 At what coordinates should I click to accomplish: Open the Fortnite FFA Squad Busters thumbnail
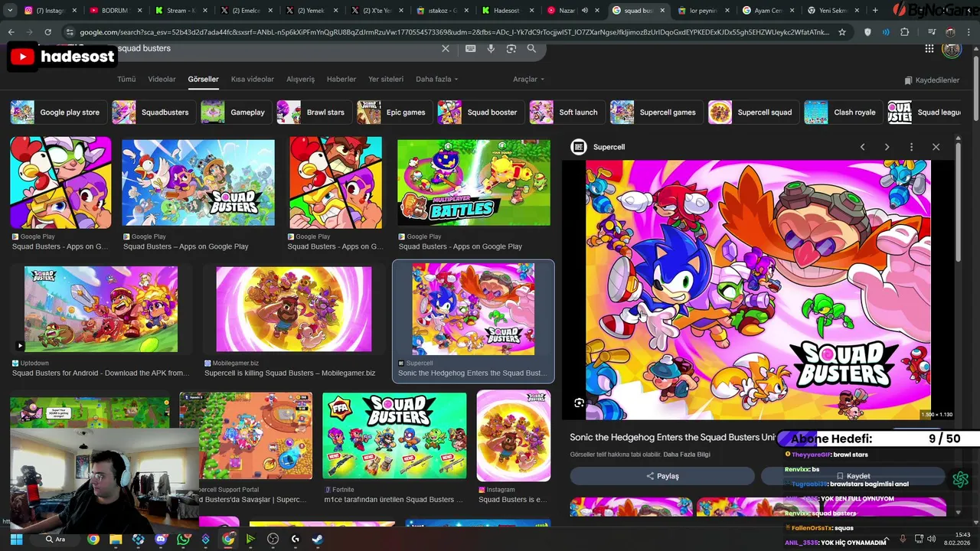point(394,436)
